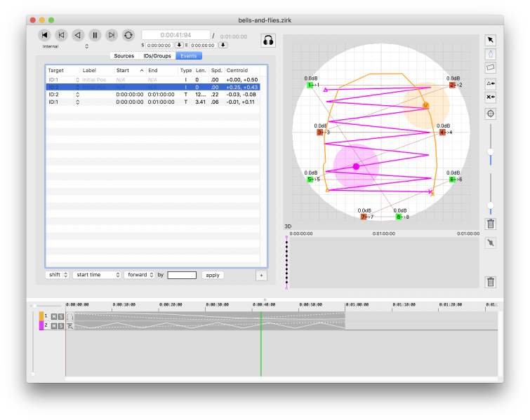This screenshot has width=530, height=420.
Task: Click the upper vertical slider handle
Action: 491,152
